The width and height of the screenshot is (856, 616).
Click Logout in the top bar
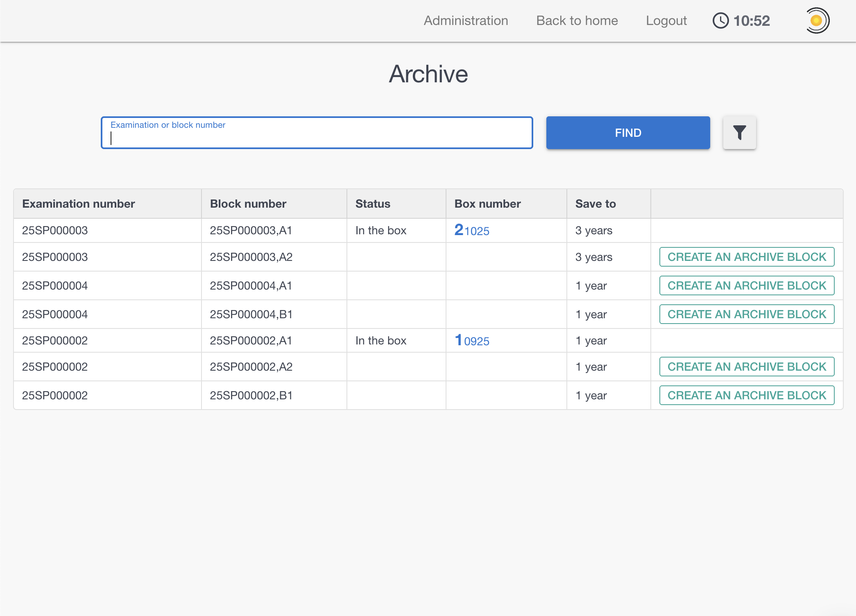[666, 20]
